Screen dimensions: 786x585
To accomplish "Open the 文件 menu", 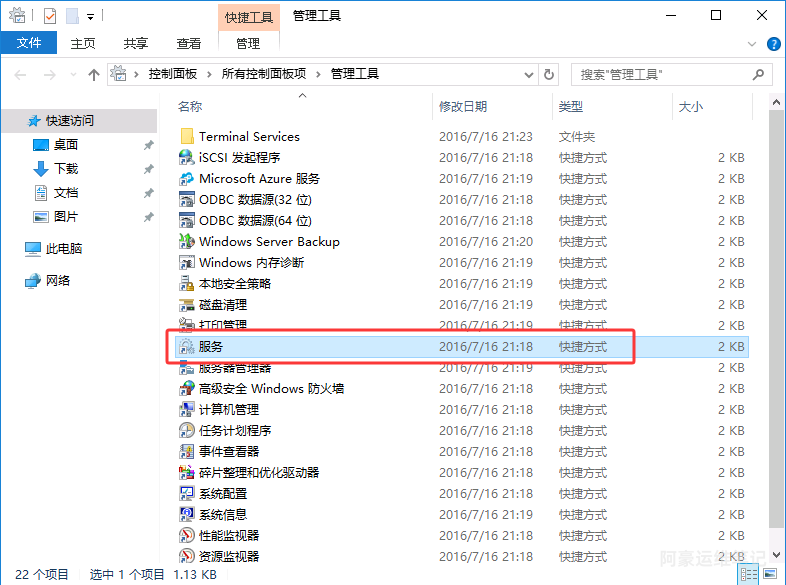I will point(29,43).
